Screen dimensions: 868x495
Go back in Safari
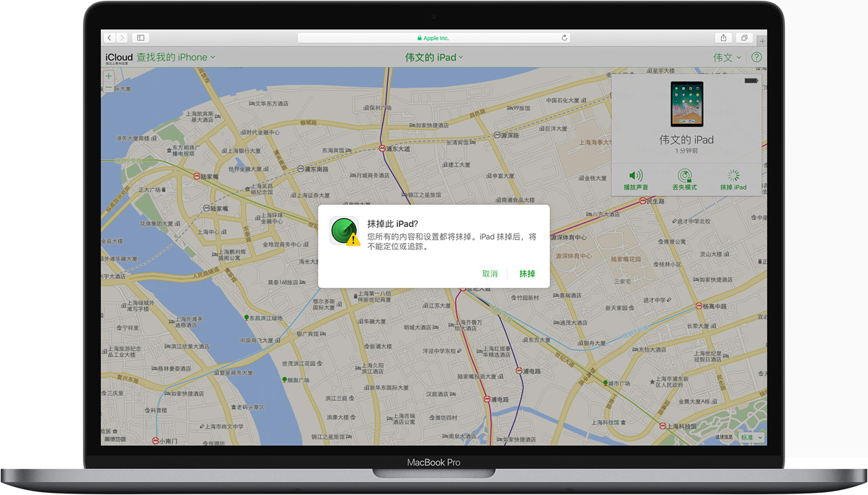(110, 37)
